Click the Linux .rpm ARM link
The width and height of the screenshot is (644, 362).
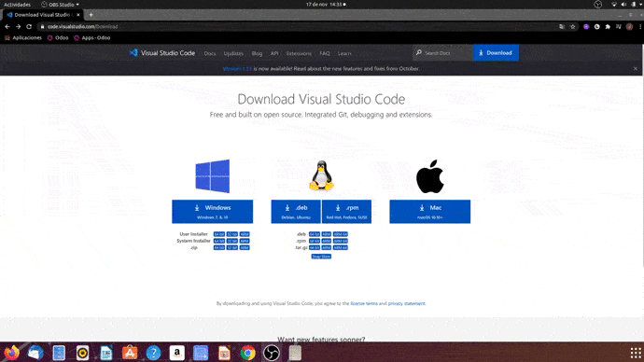click(327, 241)
